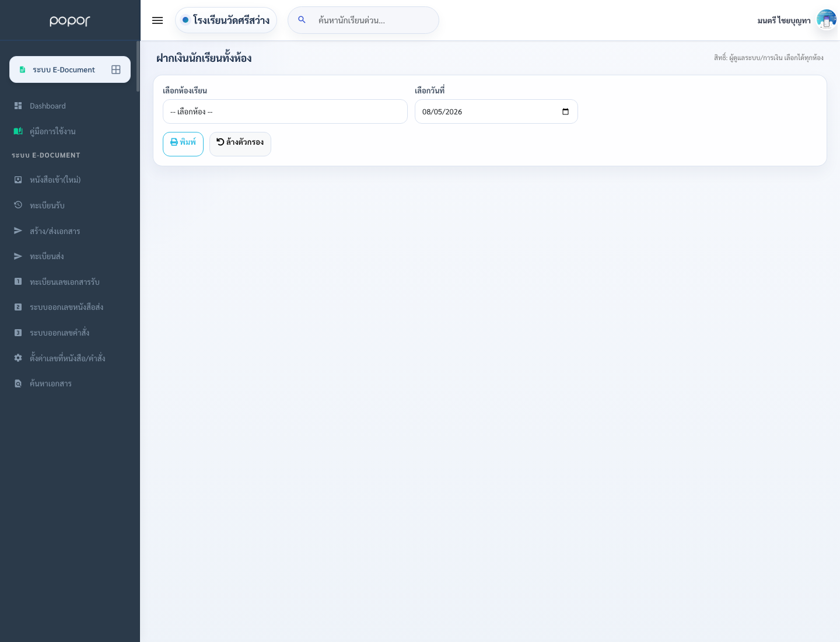Click the history icon for ทะเบียนรับ

pos(18,205)
